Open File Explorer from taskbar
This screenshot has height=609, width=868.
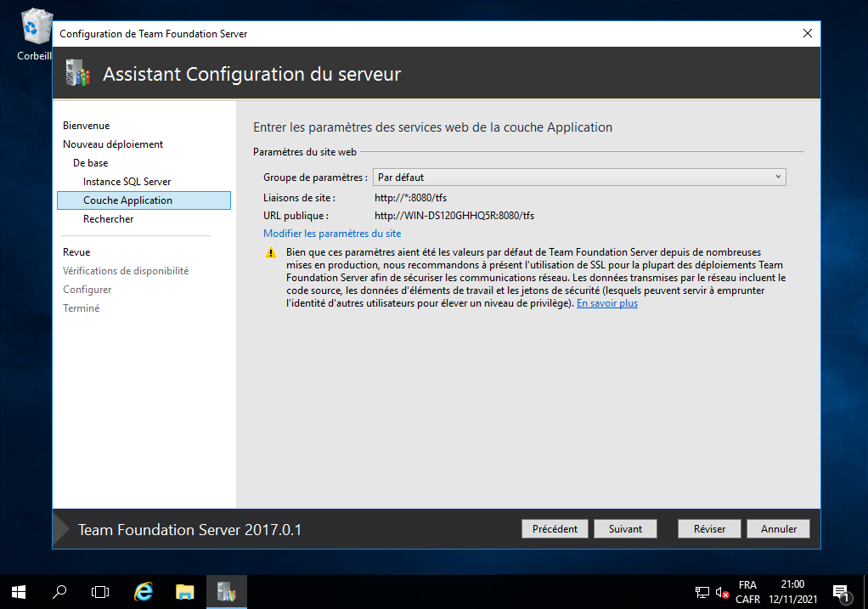click(x=185, y=591)
